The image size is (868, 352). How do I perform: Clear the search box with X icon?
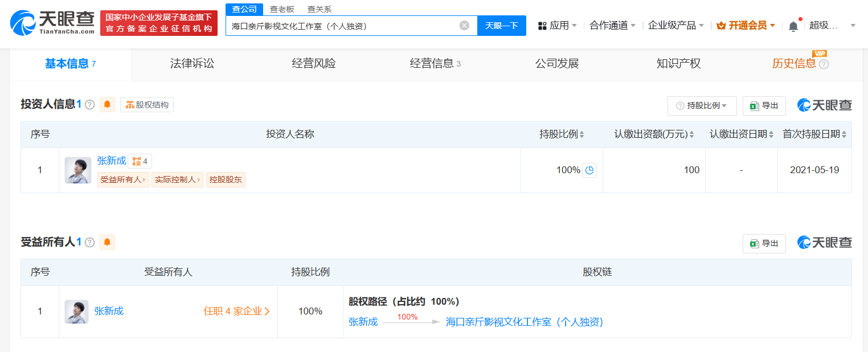click(464, 26)
